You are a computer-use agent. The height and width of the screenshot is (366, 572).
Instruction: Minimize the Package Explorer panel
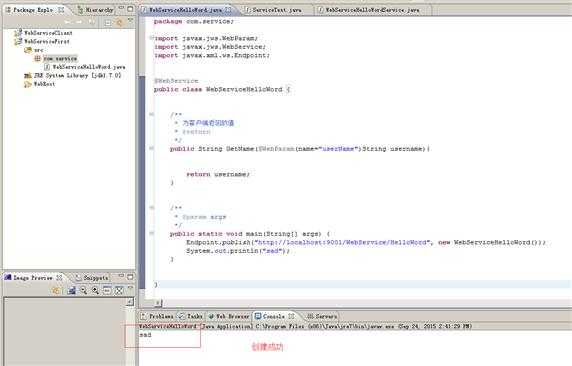(121, 8)
